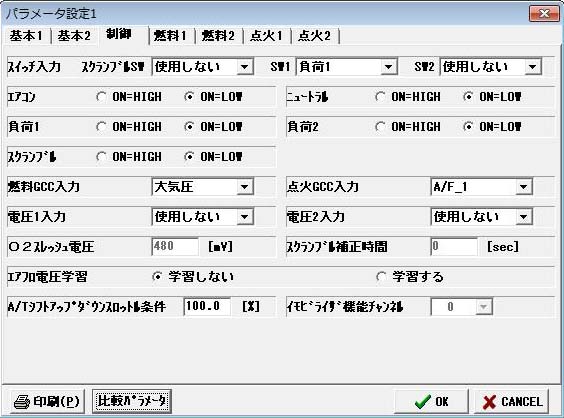Select ON=LOW radio for 負荷1
564x418 pixels.
pos(189,127)
